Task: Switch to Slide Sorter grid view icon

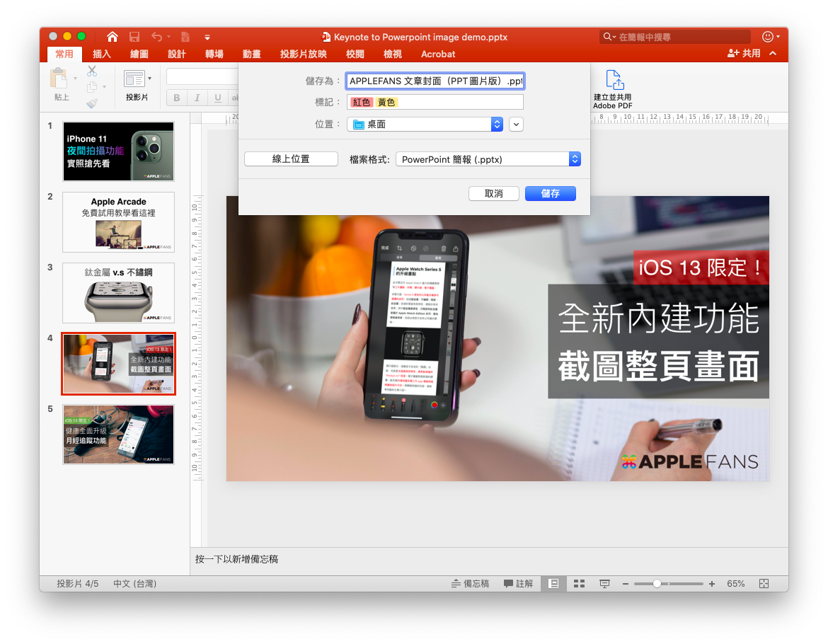Action: click(580, 583)
